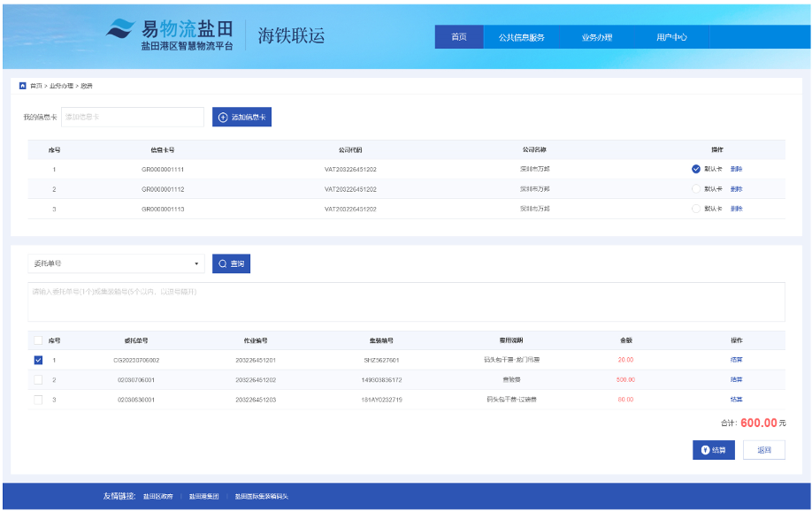
Task: Toggle the select-all checkbox in fee table header
Action: pyautogui.click(x=36, y=339)
